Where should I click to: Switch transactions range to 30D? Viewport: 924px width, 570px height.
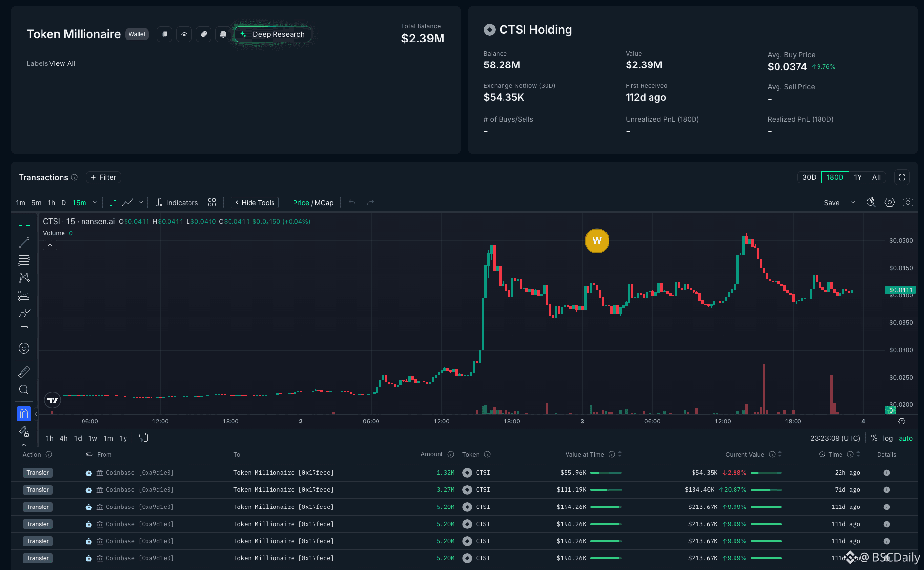[x=809, y=177]
